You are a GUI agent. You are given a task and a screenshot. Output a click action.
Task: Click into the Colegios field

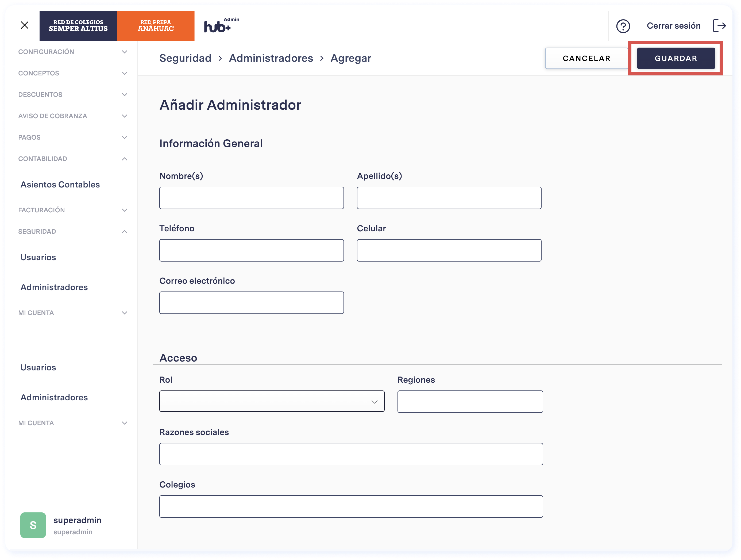pyautogui.click(x=351, y=506)
